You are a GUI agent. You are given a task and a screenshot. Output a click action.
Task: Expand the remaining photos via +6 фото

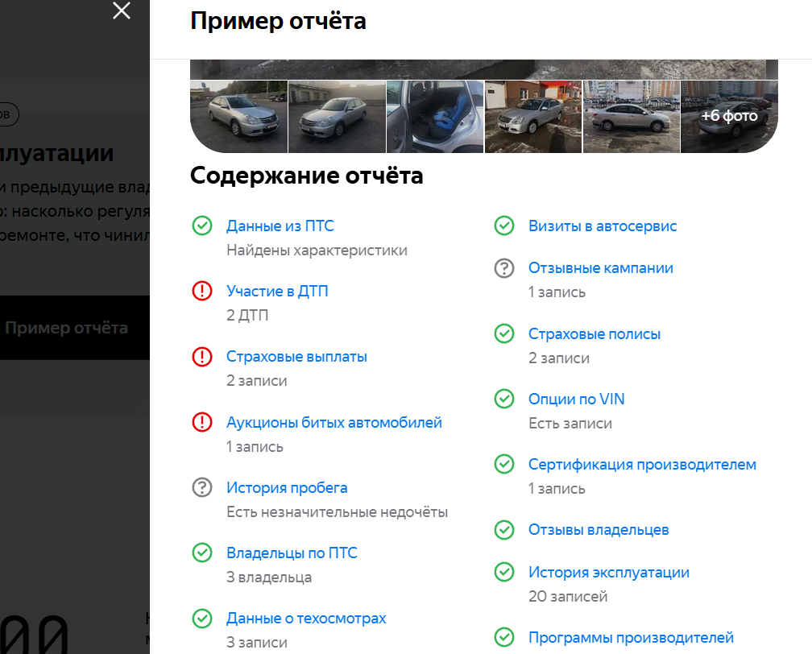729,116
